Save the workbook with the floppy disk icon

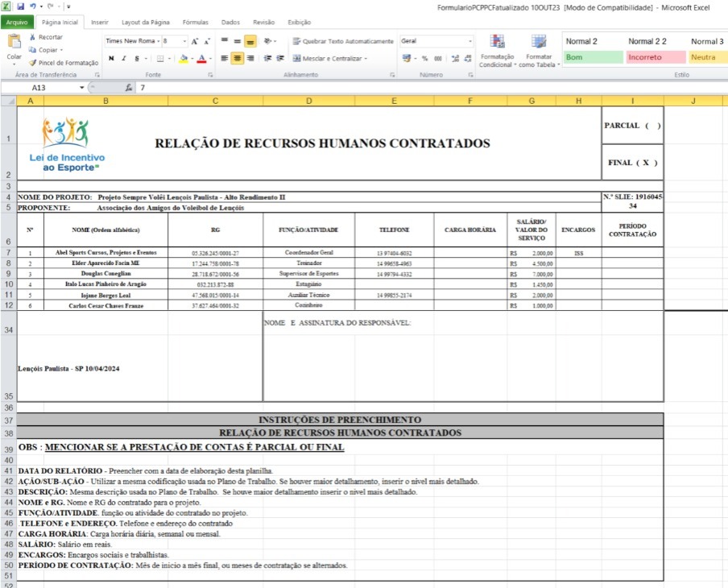coord(21,6)
